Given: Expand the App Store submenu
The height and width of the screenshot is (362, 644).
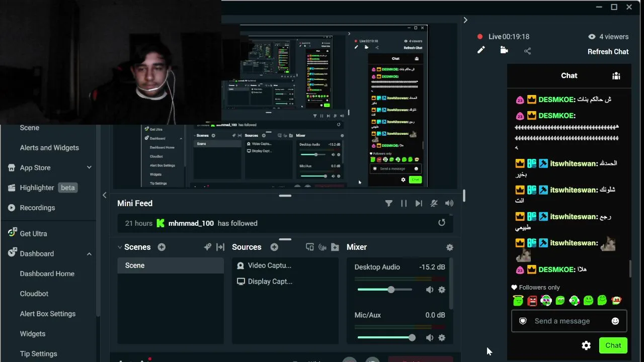Looking at the screenshot, I should [x=89, y=167].
